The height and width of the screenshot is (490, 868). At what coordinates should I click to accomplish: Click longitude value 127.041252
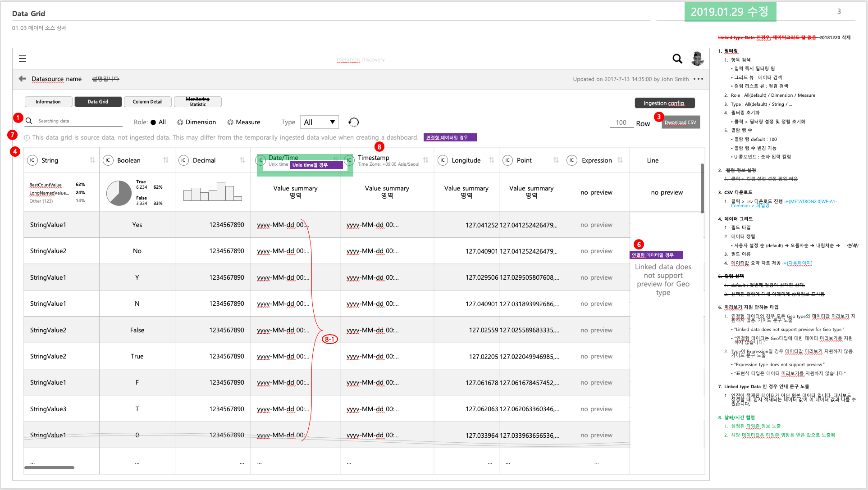[482, 225]
